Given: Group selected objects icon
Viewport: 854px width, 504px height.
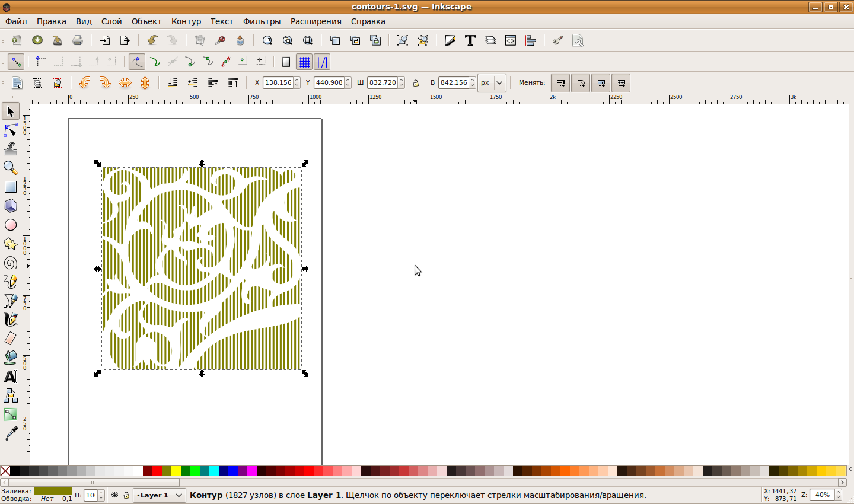Looking at the screenshot, I should coord(403,40).
